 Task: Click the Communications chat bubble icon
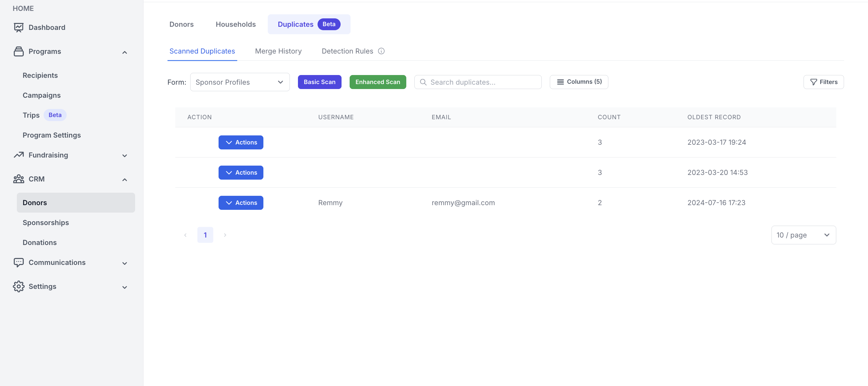(19, 262)
